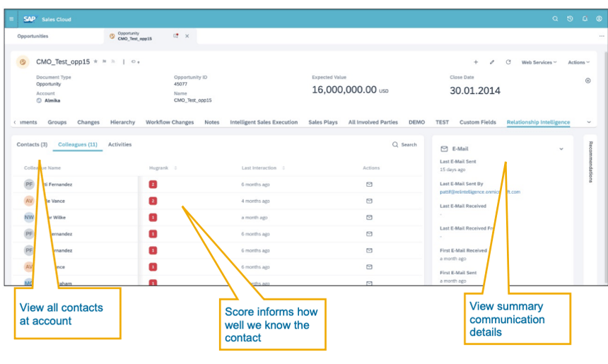
Task: Open the user profile icon
Action: click(x=599, y=18)
